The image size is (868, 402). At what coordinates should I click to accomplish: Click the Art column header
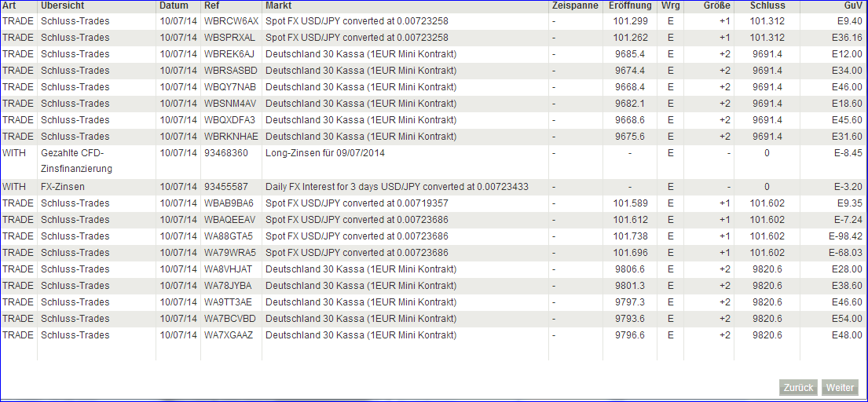[x=9, y=5]
